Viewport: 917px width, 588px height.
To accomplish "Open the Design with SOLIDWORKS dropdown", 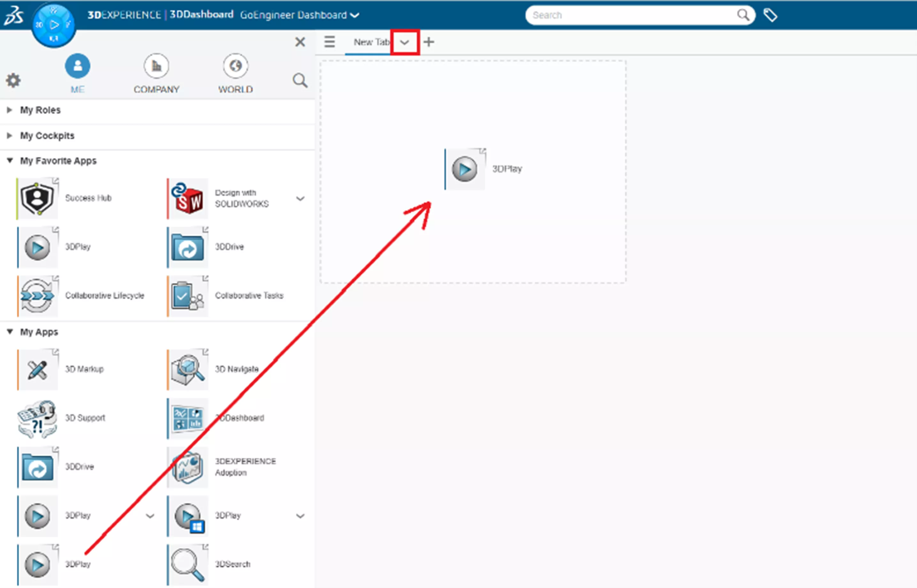I will click(301, 199).
